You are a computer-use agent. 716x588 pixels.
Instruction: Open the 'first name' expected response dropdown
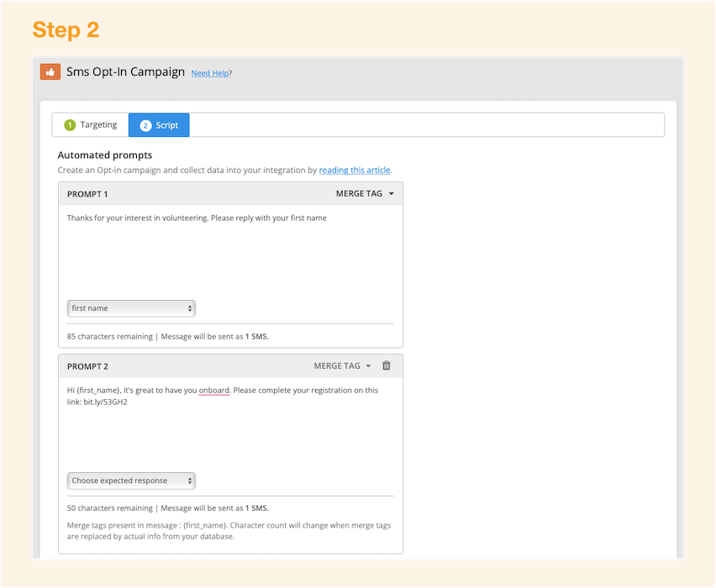pyautogui.click(x=131, y=308)
